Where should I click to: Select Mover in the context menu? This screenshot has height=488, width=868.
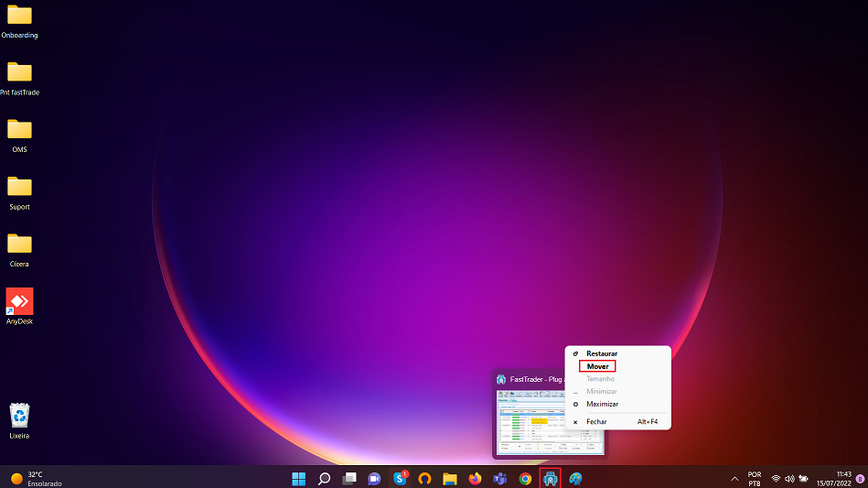coord(597,366)
